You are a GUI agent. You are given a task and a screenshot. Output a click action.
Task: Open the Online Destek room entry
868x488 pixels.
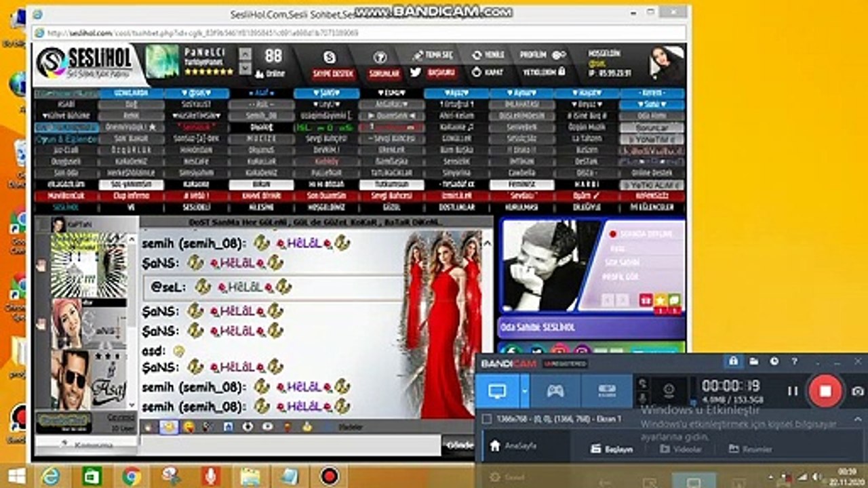652,173
